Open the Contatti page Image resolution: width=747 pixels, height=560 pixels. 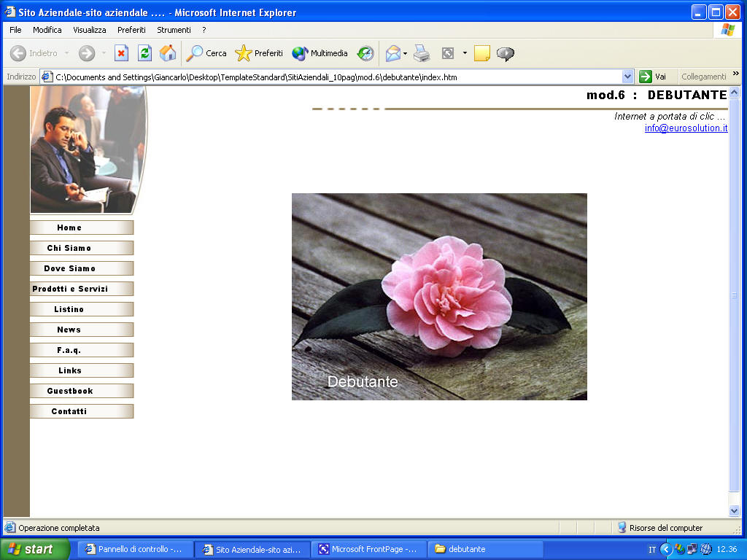pyautogui.click(x=82, y=411)
